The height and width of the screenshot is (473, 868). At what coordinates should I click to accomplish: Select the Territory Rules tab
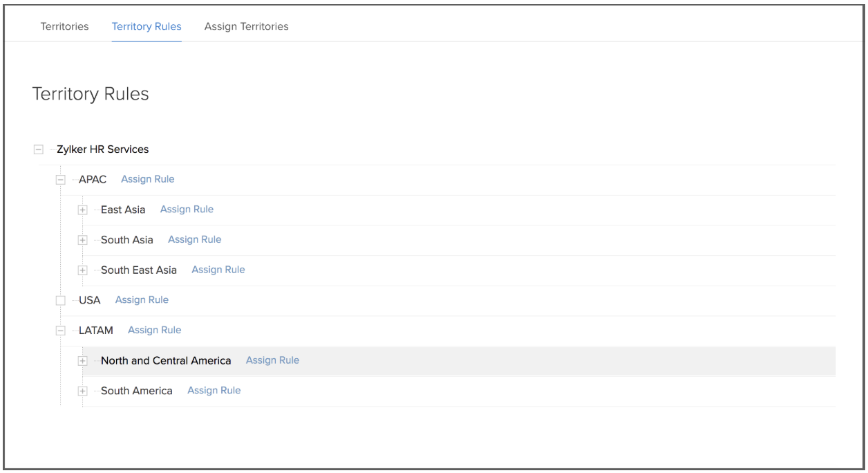(x=147, y=26)
